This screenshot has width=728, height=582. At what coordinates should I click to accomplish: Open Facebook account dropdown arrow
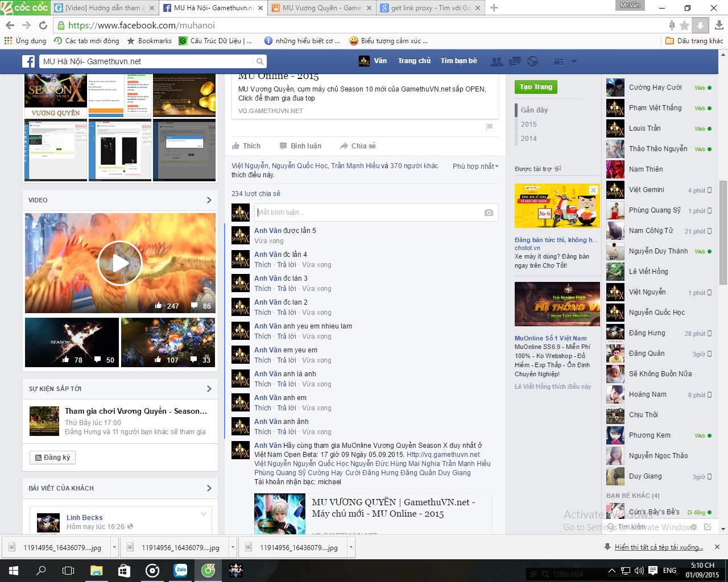(x=574, y=61)
